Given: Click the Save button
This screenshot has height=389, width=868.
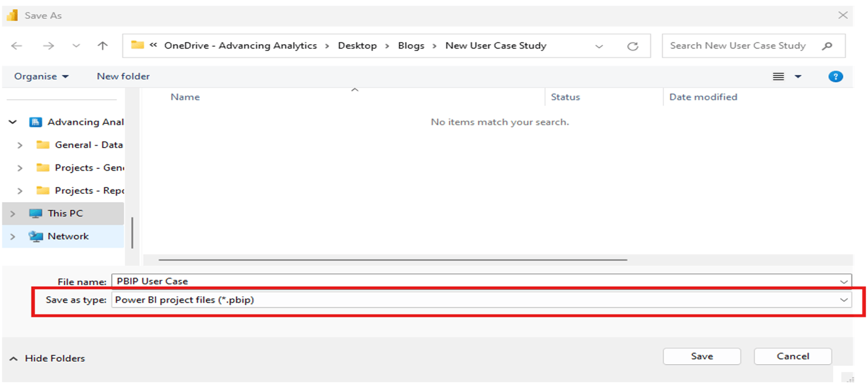Looking at the screenshot, I should [x=701, y=356].
